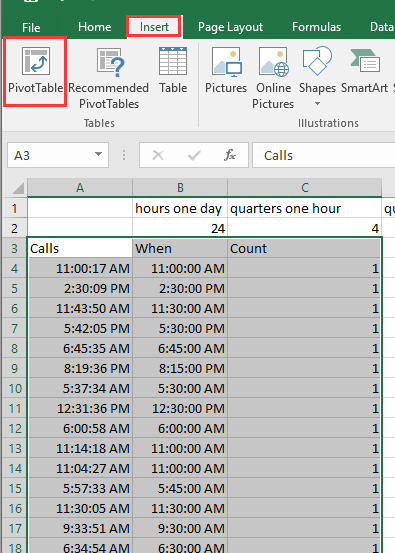The width and height of the screenshot is (395, 553).
Task: Click the 'Calls' header cell
Action: coord(80,248)
